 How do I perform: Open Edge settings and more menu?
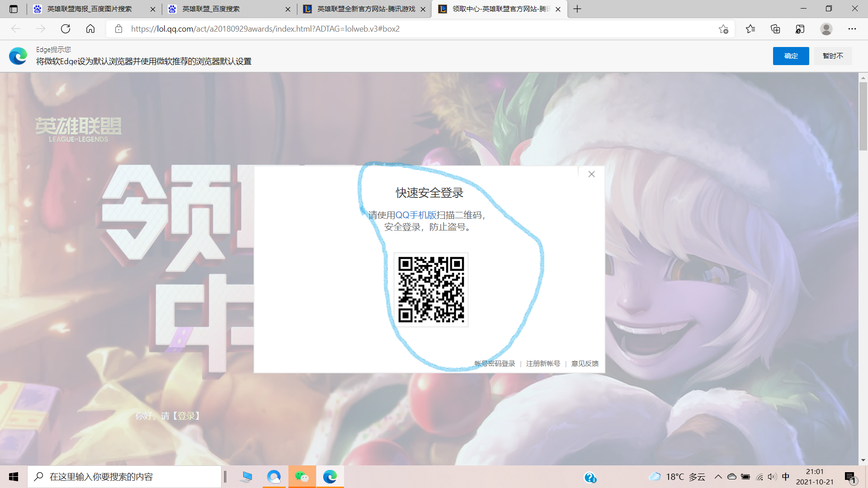point(852,29)
